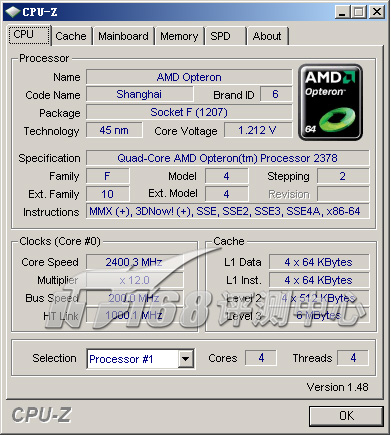Click the maximize window button
The image size is (391, 435).
coord(359,12)
